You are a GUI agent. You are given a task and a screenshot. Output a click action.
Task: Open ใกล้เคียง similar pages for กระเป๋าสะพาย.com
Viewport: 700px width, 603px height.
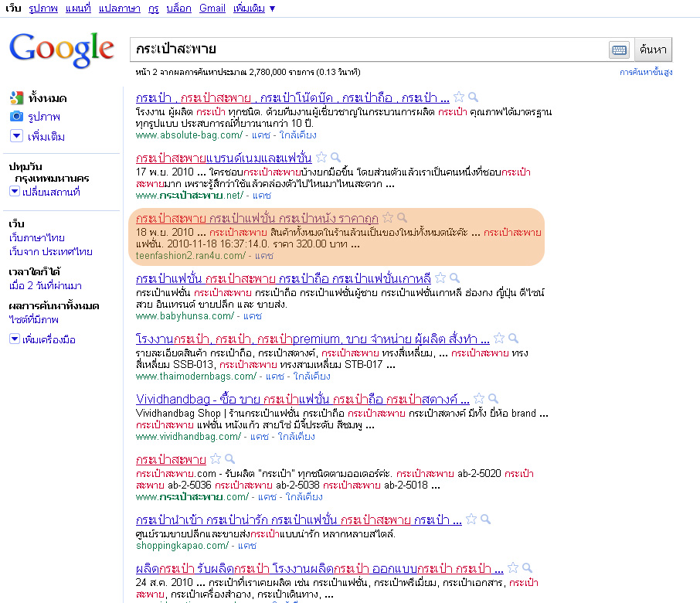point(304,496)
